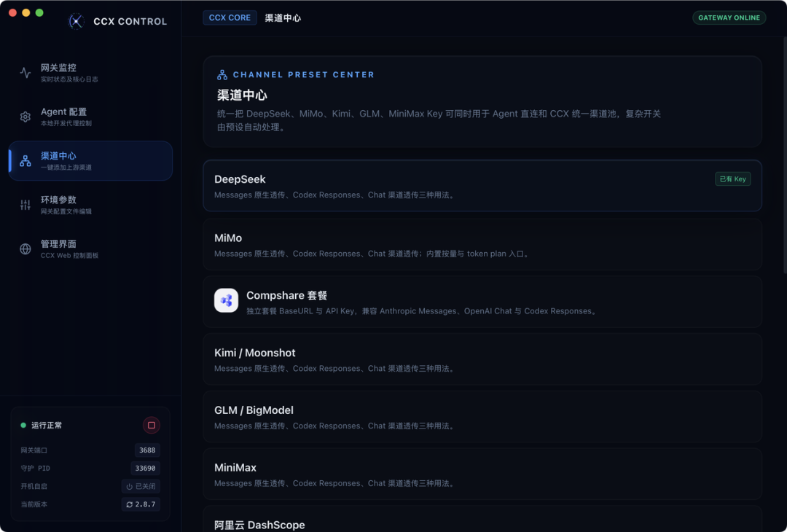Expand the DeepSeek channel card
This screenshot has width=787, height=532.
[x=482, y=186]
